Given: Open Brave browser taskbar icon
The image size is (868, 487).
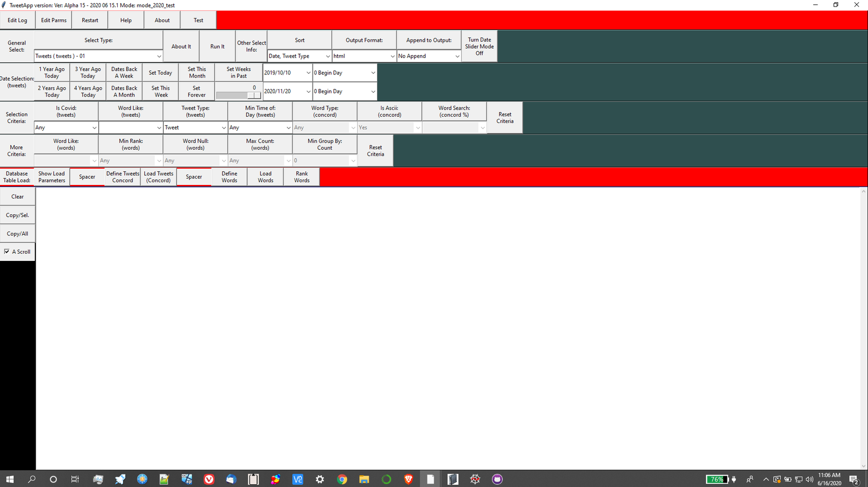Looking at the screenshot, I should 409,479.
